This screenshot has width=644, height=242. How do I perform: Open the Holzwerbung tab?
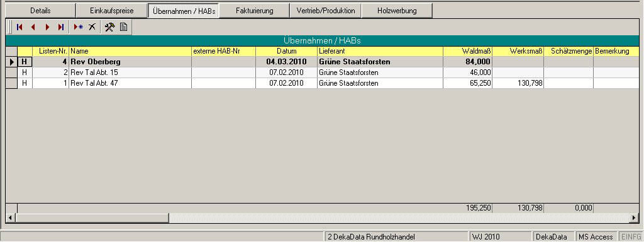tap(397, 11)
